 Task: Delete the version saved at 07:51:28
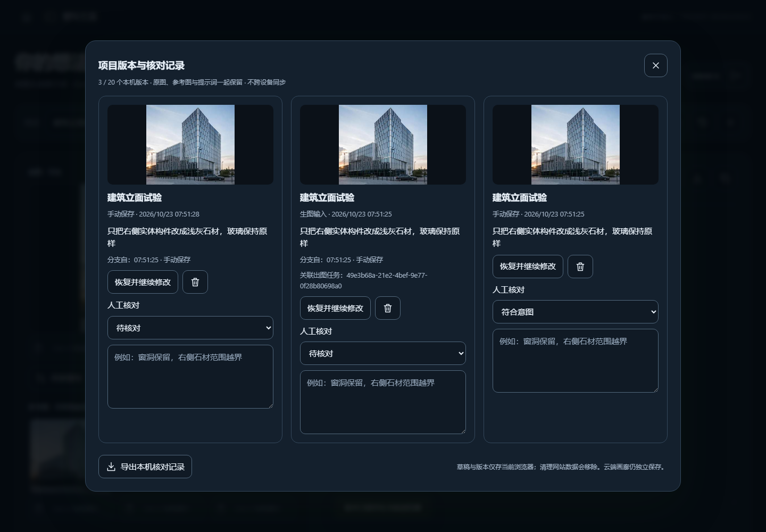tap(195, 282)
